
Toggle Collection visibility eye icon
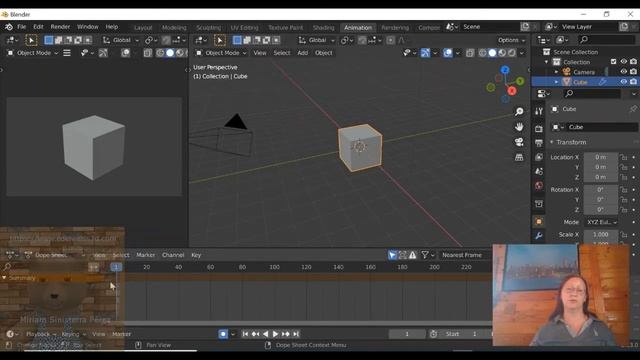click(x=624, y=62)
